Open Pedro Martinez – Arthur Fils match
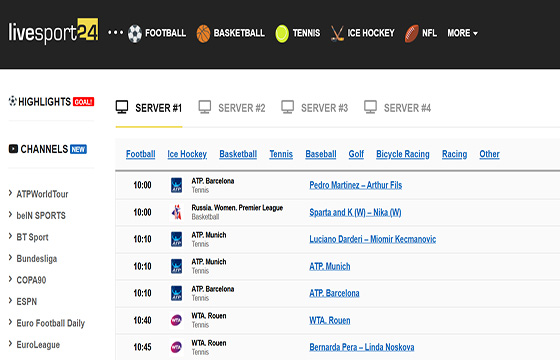 355,185
